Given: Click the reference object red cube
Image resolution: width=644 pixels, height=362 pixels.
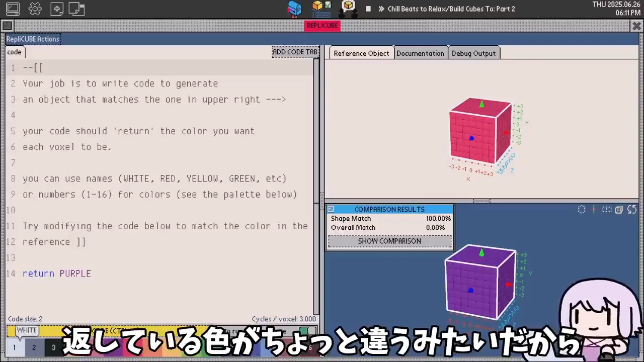Looking at the screenshot, I should pyautogui.click(x=480, y=132).
